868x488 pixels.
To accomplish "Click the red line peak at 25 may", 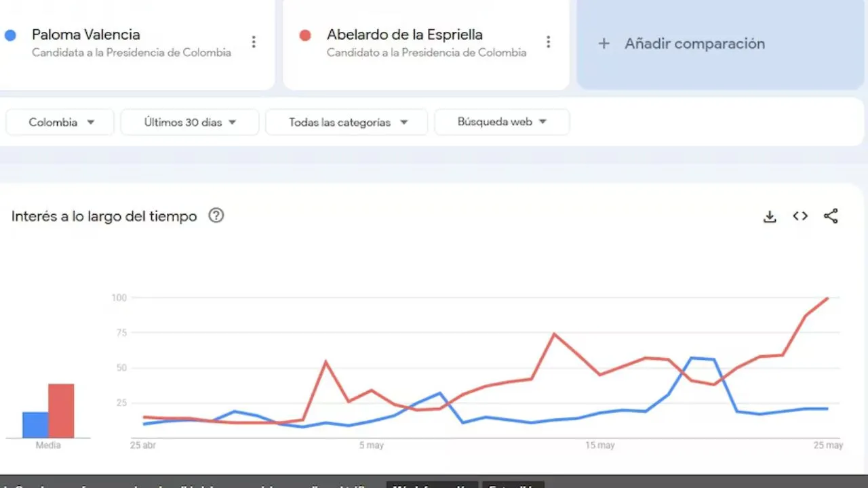I will (x=827, y=298).
